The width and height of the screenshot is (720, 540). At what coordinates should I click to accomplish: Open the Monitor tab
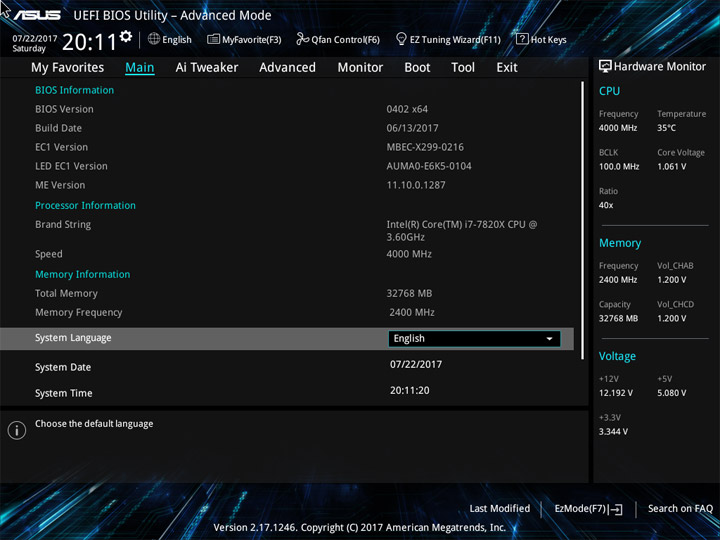[x=360, y=68]
